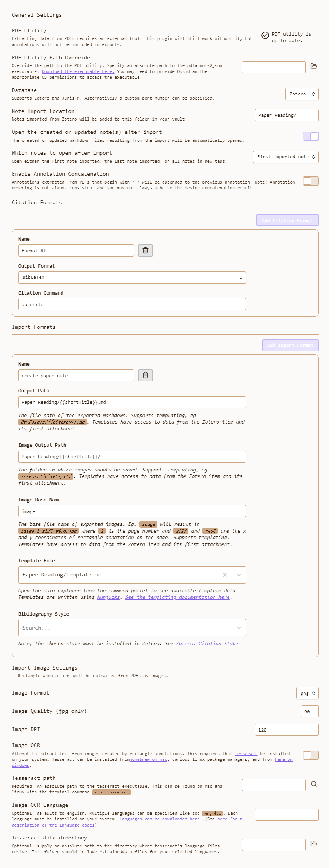Toggle Open created note after import
The height and width of the screenshot is (868, 329).
pos(311,136)
